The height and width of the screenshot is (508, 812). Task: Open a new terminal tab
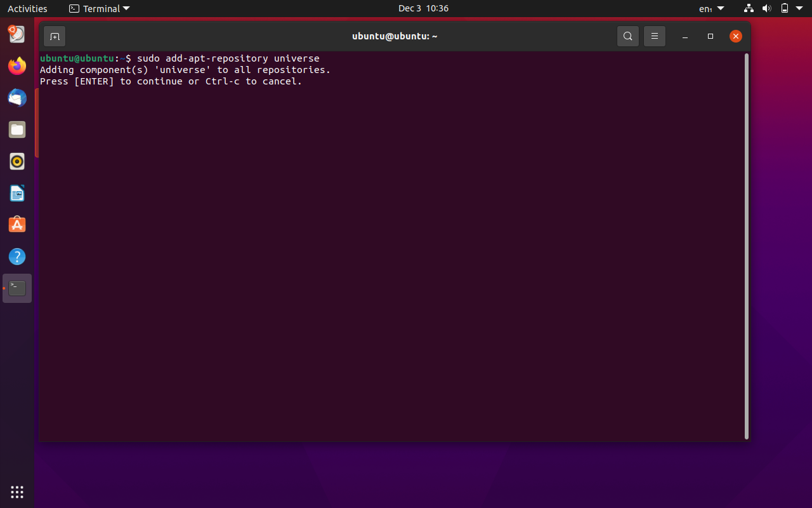(55, 36)
